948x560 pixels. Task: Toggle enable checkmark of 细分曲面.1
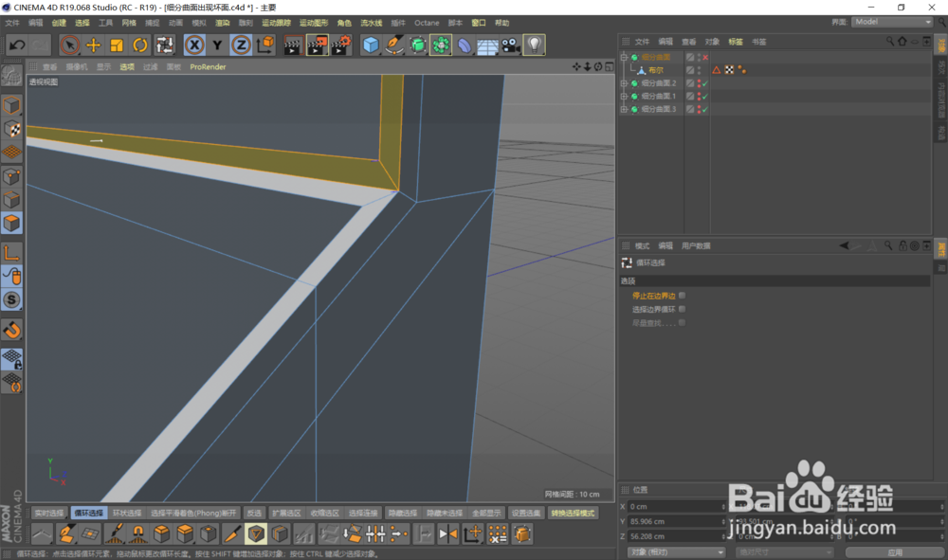coord(705,96)
